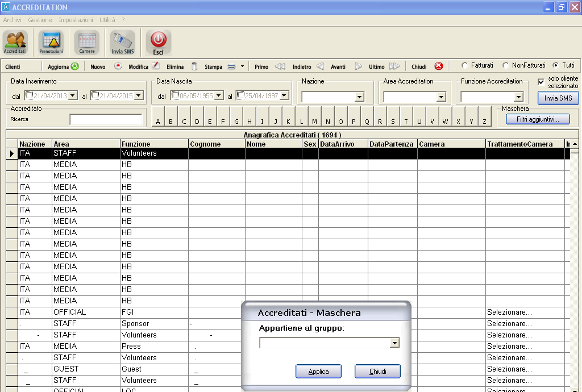582x392 pixels.
Task: Click the Funzione column header
Action: click(x=154, y=144)
